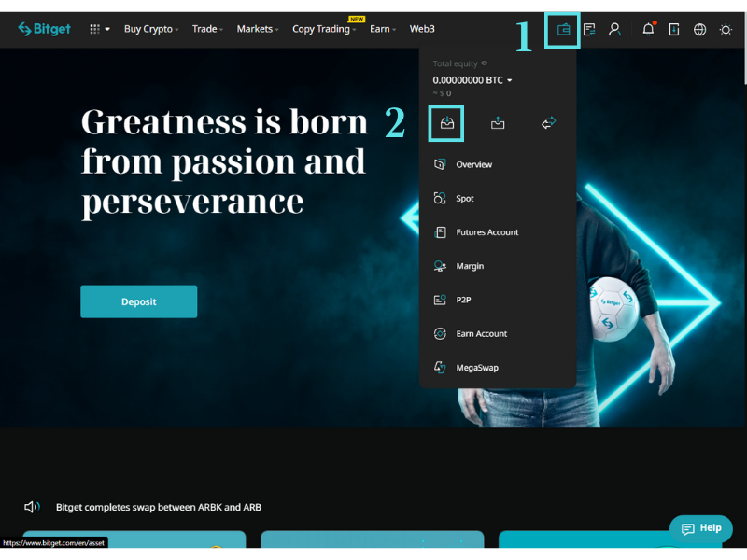Open Web3 from the navigation bar
The width and height of the screenshot is (747, 560).
pos(422,29)
